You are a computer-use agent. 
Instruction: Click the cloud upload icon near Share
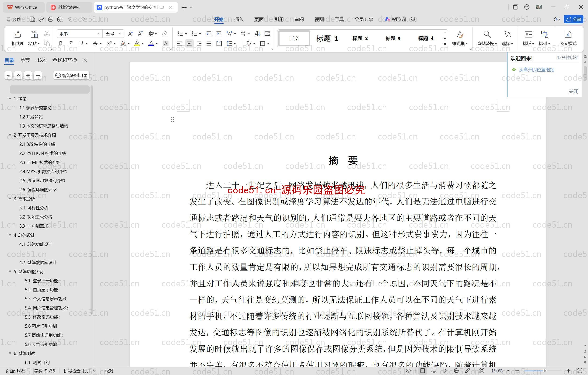click(556, 19)
